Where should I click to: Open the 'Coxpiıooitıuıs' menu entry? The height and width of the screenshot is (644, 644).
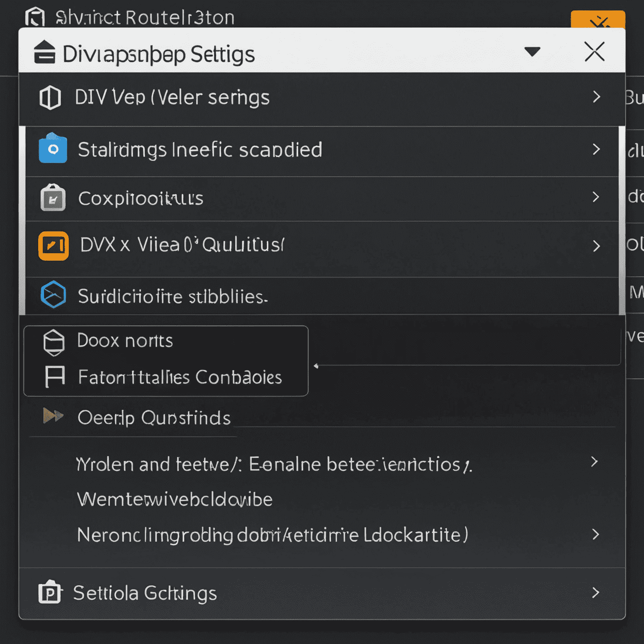pos(322,199)
